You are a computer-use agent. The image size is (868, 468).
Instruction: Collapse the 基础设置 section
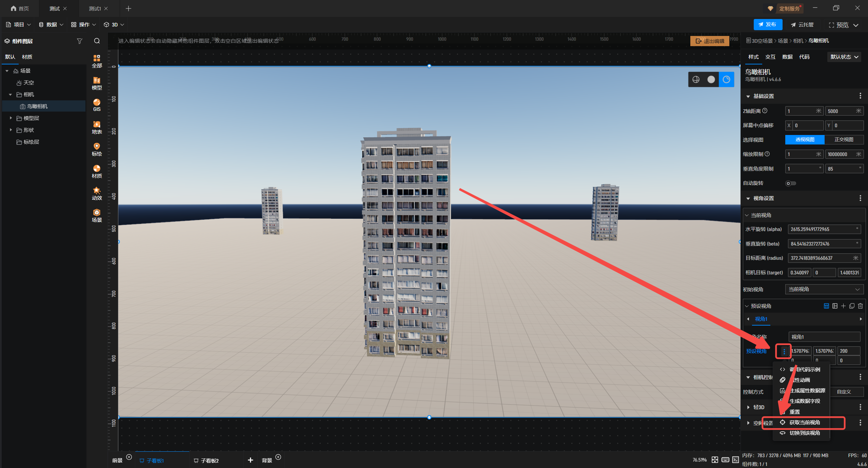coord(748,96)
